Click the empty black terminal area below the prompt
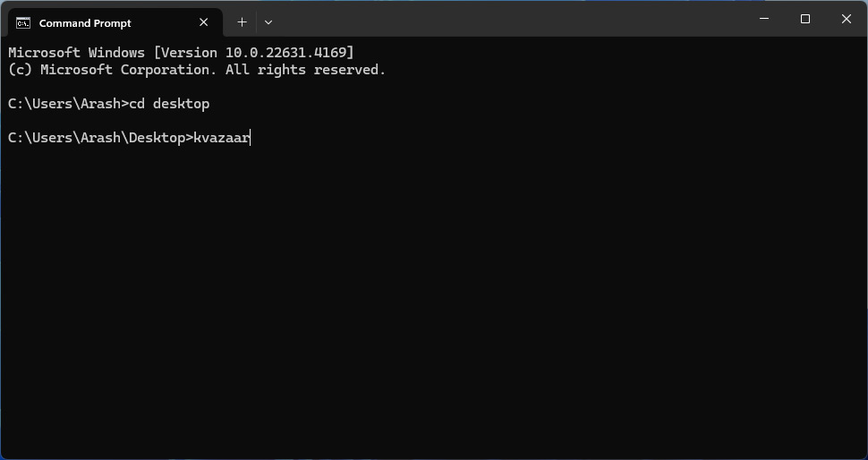This screenshot has height=460, width=868. coord(434,299)
